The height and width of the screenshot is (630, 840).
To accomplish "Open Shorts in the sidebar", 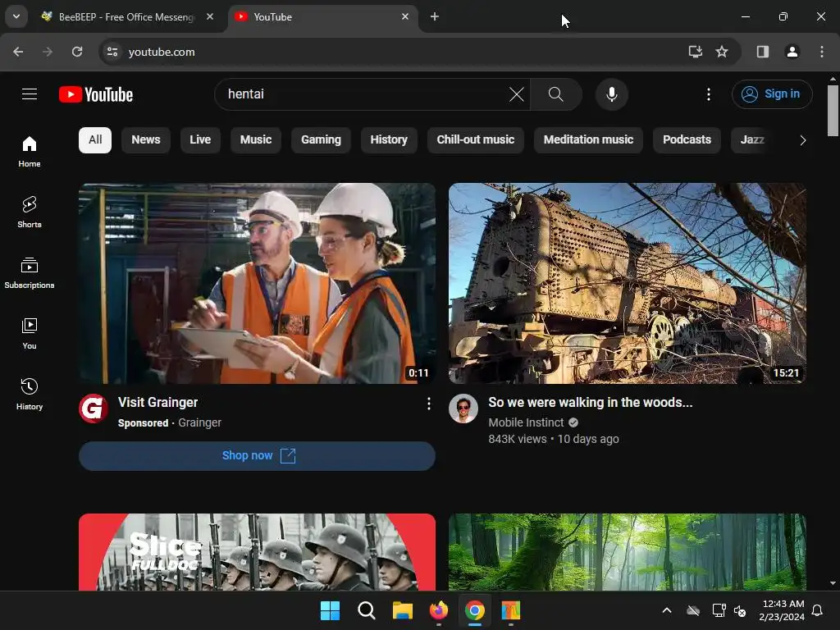I will pos(30,212).
